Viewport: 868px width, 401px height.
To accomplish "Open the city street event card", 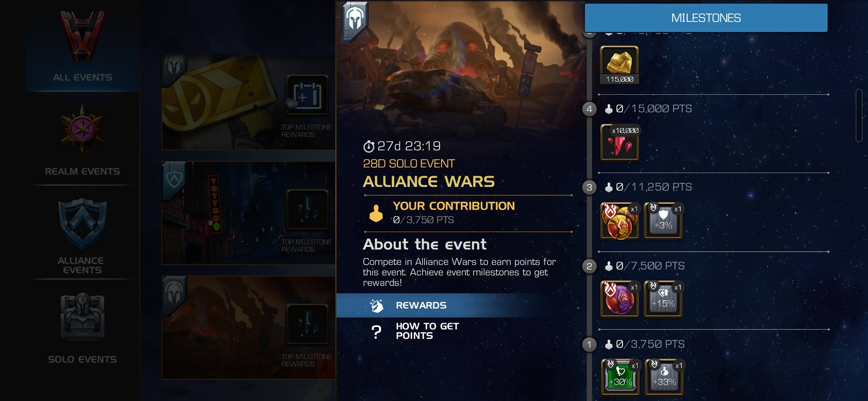I will pyautogui.click(x=249, y=213).
